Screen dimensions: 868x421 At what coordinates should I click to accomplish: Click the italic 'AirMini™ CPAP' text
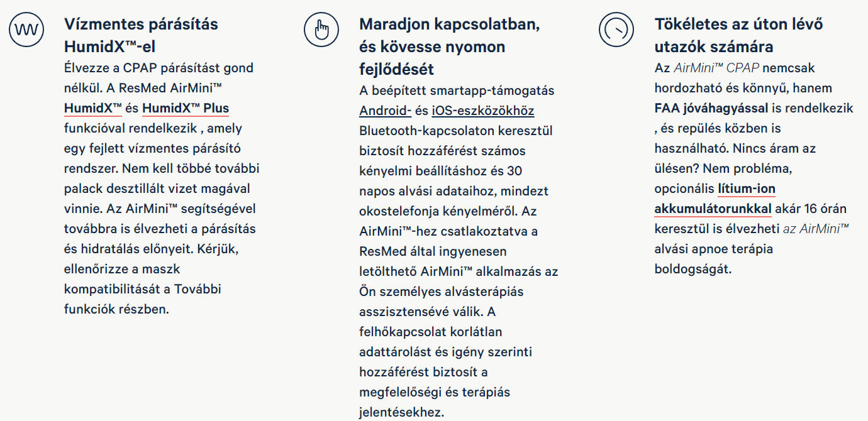(716, 68)
